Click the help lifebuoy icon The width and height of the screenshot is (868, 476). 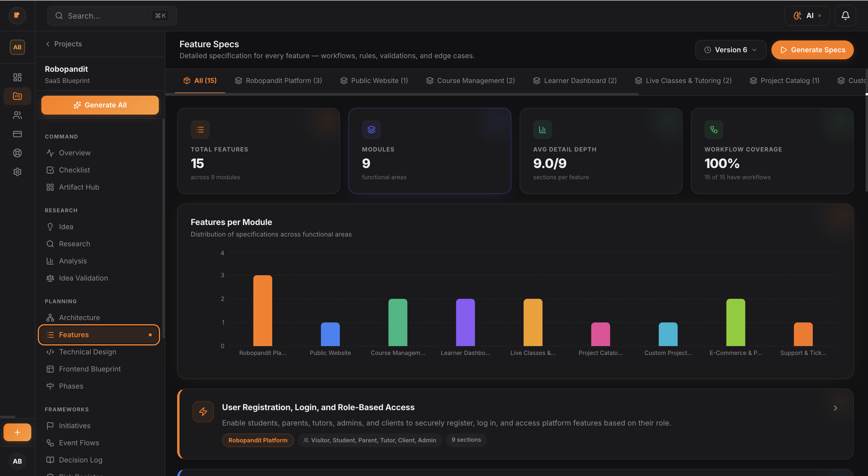tap(17, 153)
